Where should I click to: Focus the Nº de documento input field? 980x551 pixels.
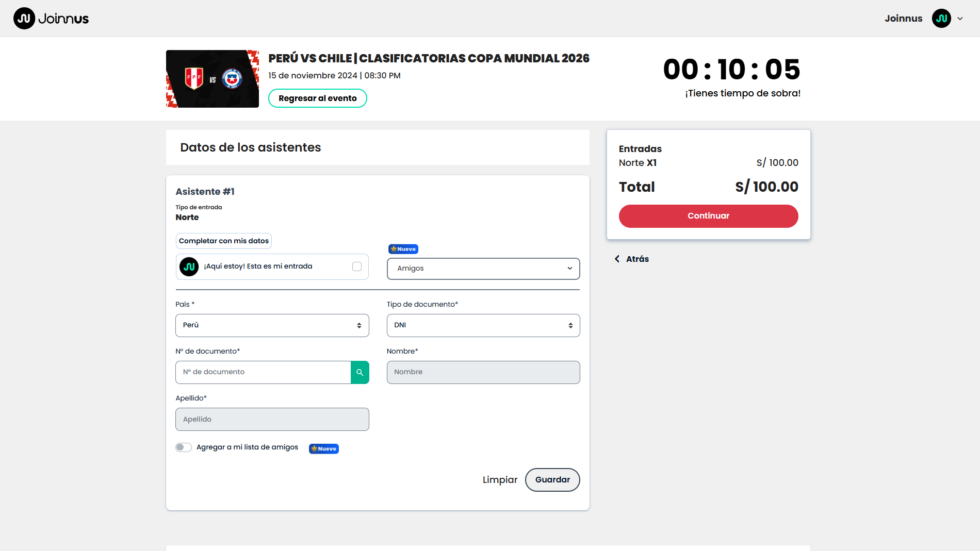point(263,372)
